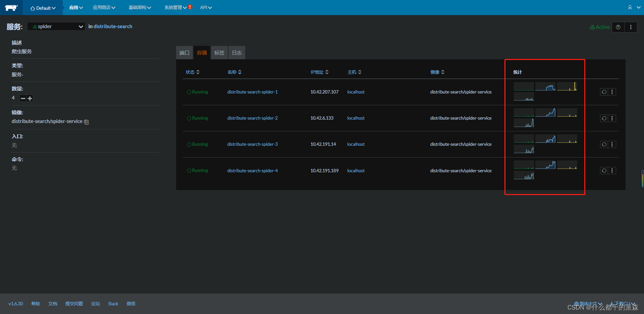Open the 提交问题 footer link
This screenshot has width=644, height=314.
[74, 304]
